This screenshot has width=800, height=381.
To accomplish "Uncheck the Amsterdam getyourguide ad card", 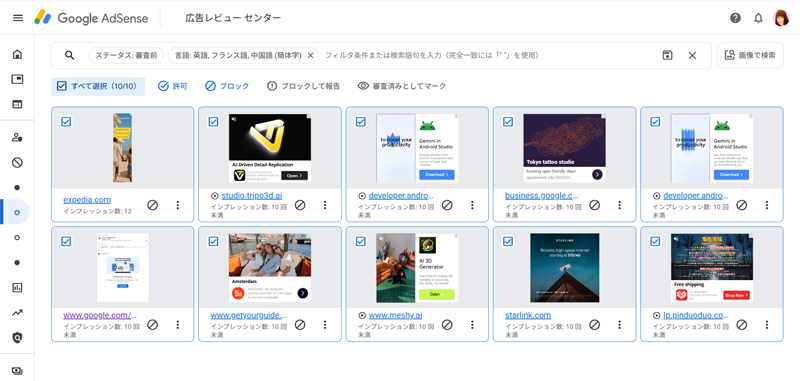I will click(x=213, y=241).
